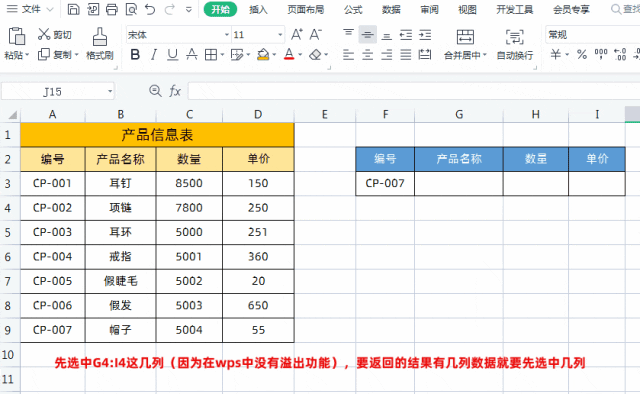Apply strikethrough-style A text effect icon

[x=191, y=54]
